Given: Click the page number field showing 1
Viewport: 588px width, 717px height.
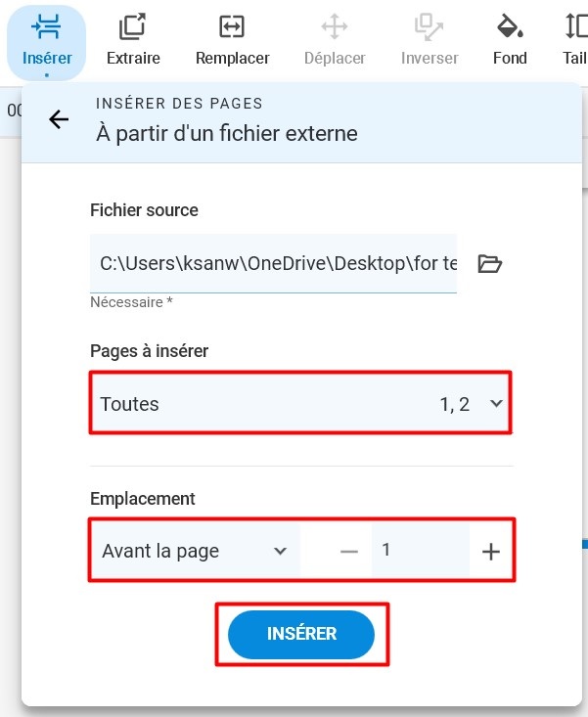Looking at the screenshot, I should (420, 550).
